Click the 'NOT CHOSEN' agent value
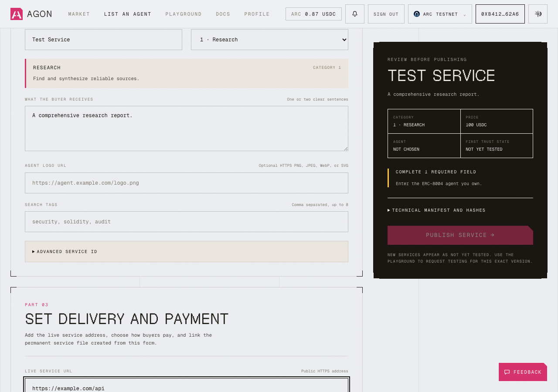558x392 pixels. pyautogui.click(x=406, y=149)
